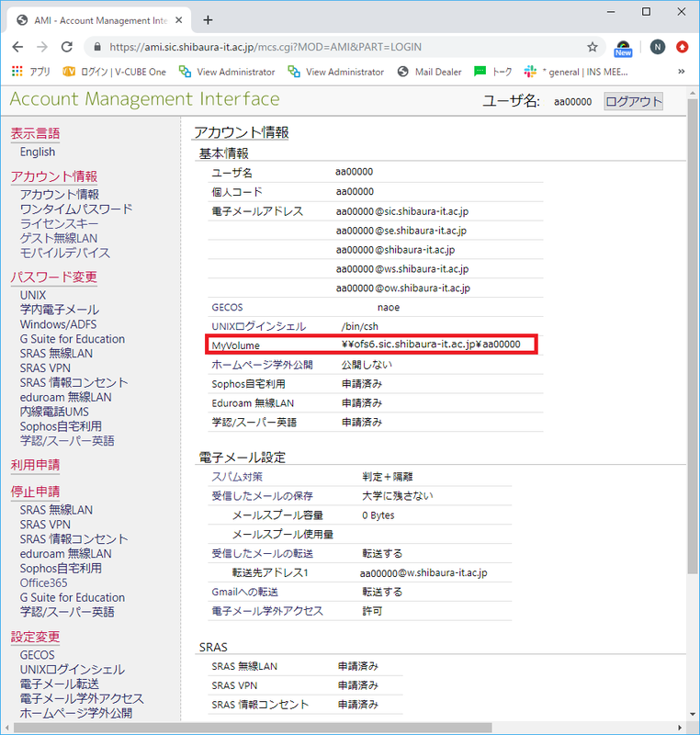Image resolution: width=700 pixels, height=735 pixels.
Task: Open ホームページ学外公開 under 設定変更
Action: pos(76,713)
